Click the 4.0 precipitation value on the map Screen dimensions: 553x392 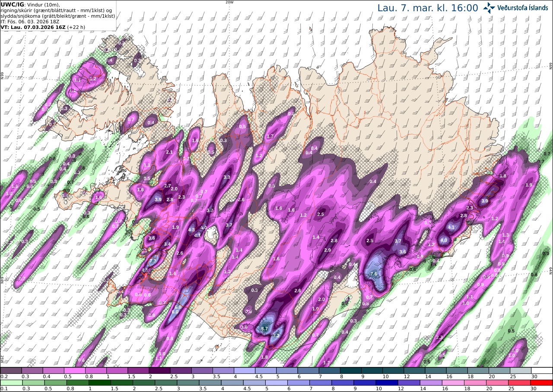click(204, 228)
